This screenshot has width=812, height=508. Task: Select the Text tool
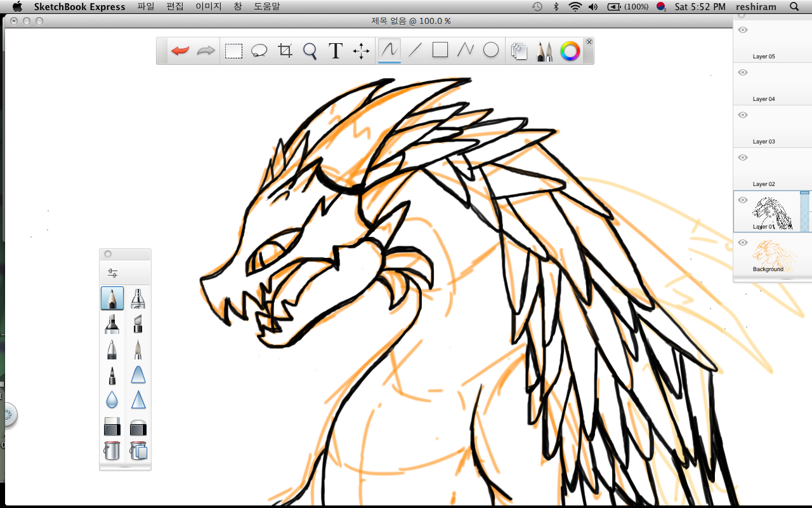click(336, 51)
